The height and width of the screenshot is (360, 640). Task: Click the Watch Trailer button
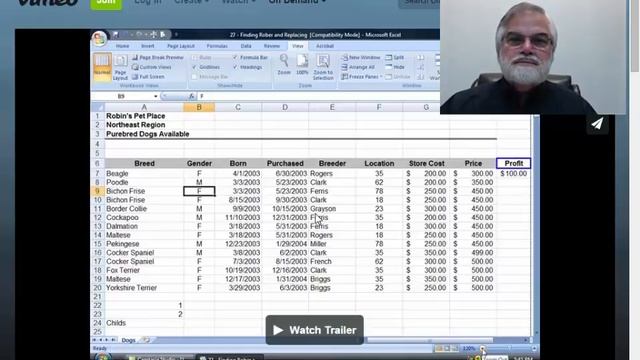(314, 330)
